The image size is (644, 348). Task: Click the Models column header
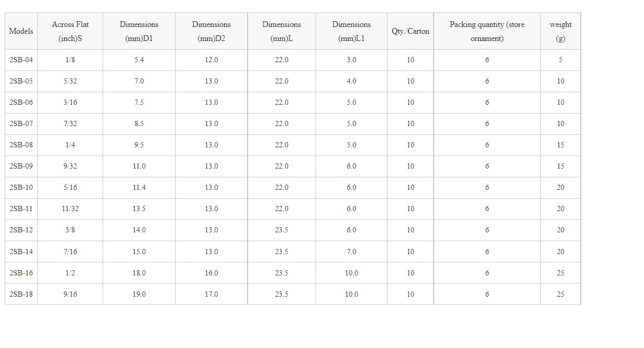point(21,31)
